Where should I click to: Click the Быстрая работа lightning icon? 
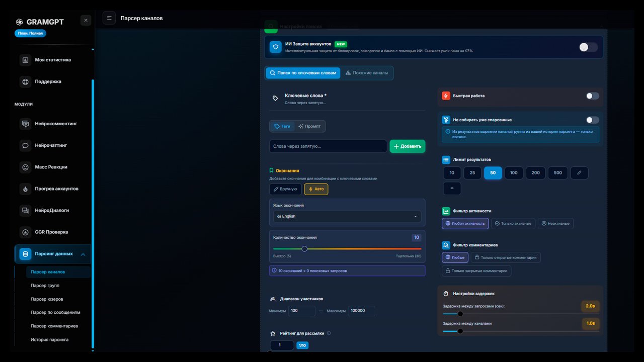click(x=446, y=96)
